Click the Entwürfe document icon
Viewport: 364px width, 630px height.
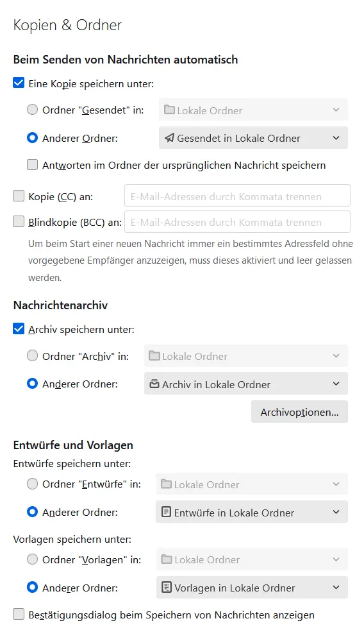pyautogui.click(x=166, y=512)
